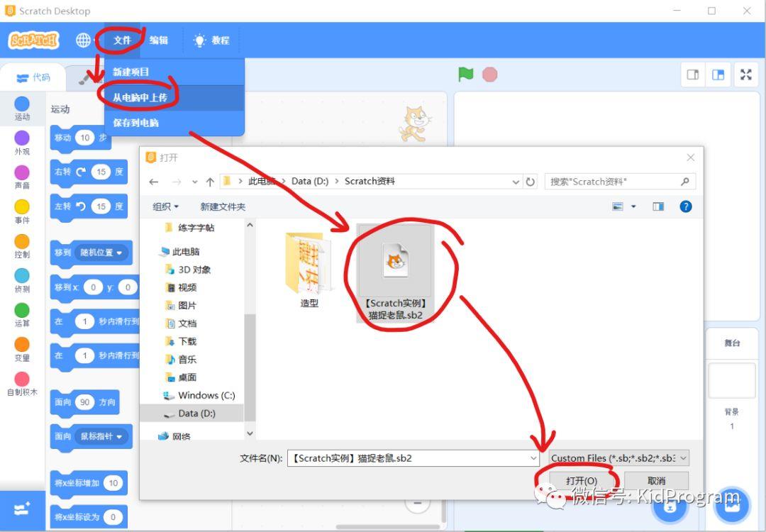Change the file view icon
Screen dimensions: 766x532
[618, 206]
